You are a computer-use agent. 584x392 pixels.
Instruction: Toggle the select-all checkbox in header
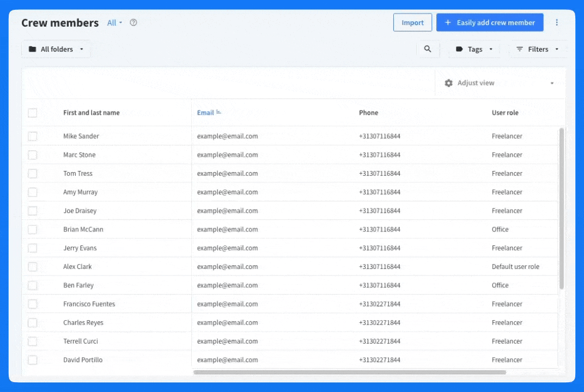(x=33, y=113)
